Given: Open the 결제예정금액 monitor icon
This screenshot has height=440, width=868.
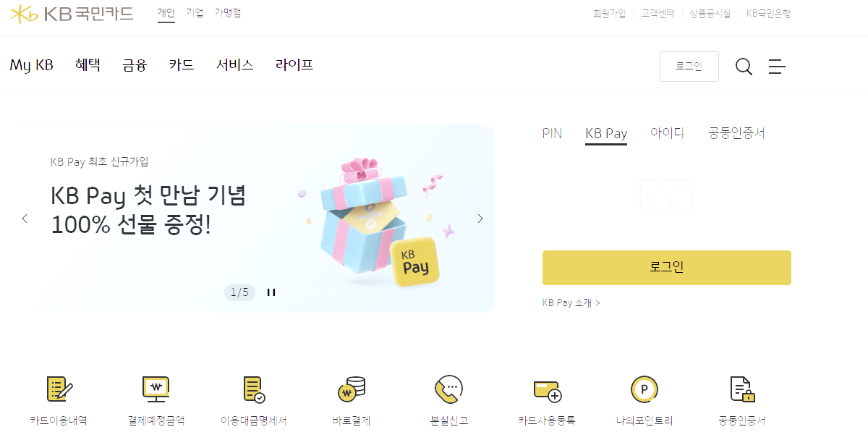Looking at the screenshot, I should [156, 389].
